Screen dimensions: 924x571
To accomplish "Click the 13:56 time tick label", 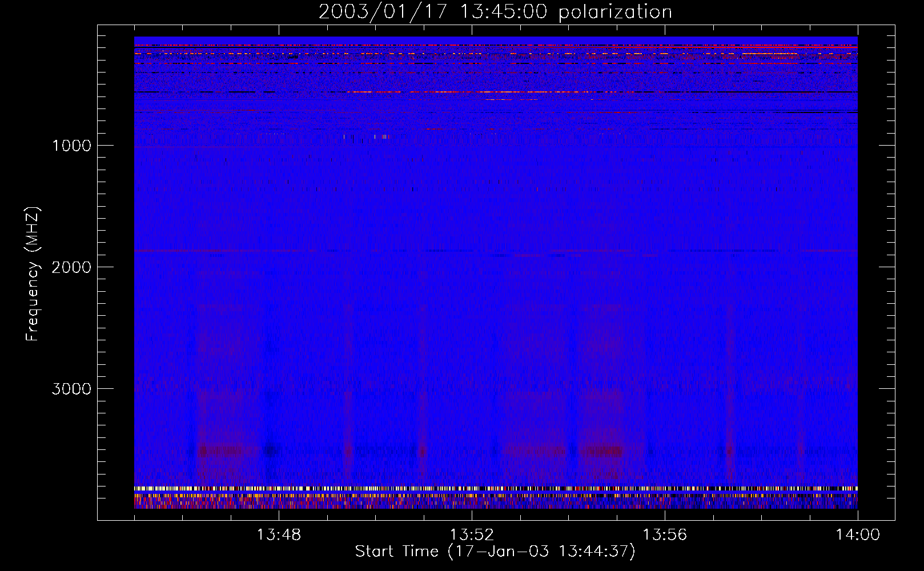I will point(665,535).
